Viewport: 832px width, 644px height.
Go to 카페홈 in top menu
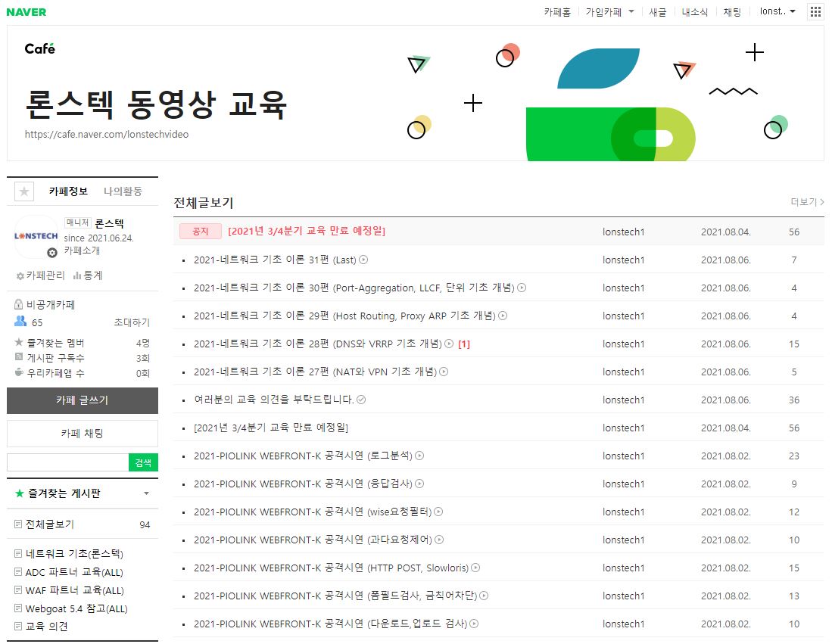pyautogui.click(x=557, y=11)
